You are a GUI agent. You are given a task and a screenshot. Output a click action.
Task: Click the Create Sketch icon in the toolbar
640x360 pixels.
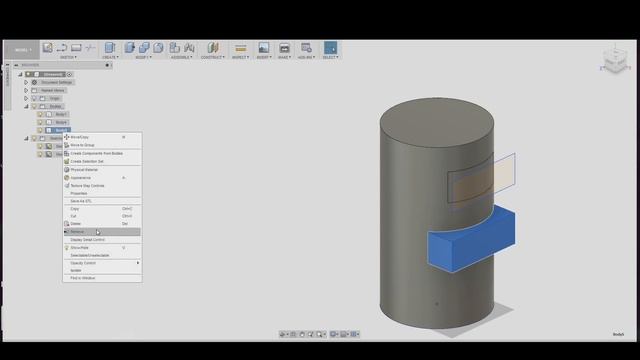point(47,48)
